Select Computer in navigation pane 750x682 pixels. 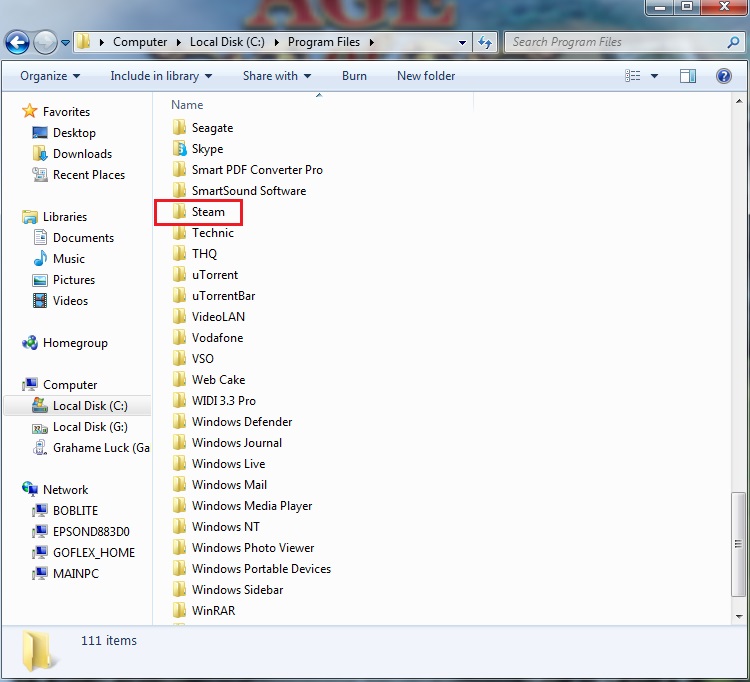70,385
